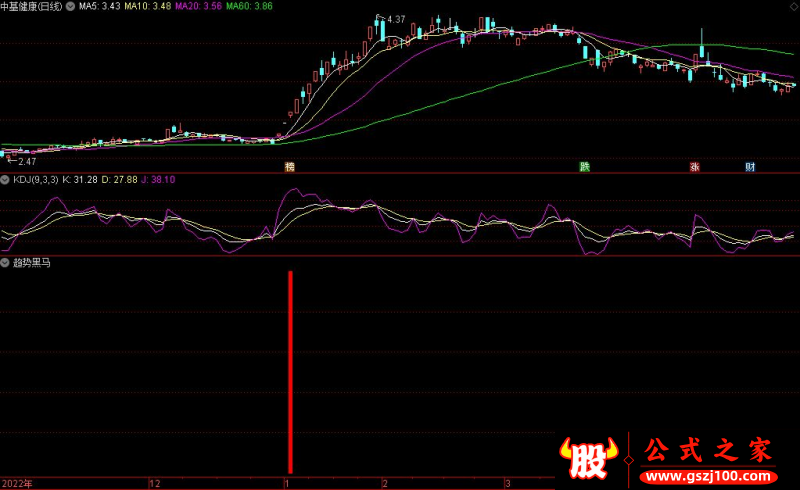Image resolution: width=800 pixels, height=490 pixels.
Task: Click the 趋势黑马 indicator name
Action: click(32, 263)
